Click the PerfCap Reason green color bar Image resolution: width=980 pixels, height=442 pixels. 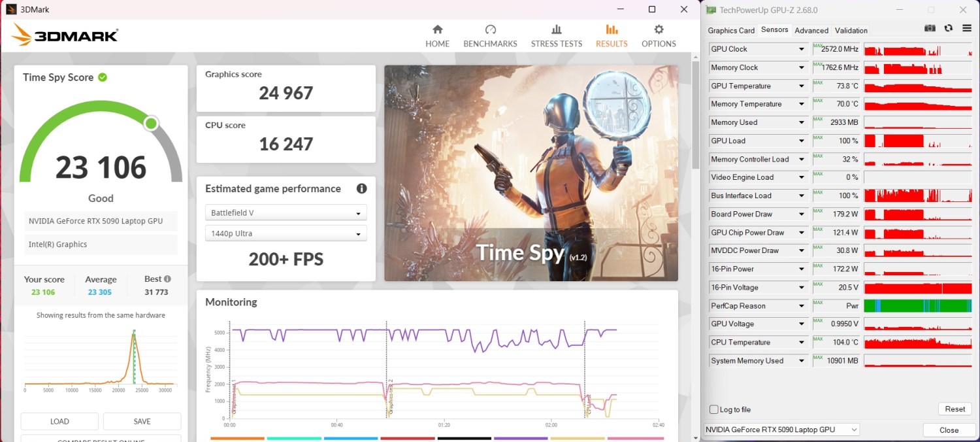(x=918, y=305)
